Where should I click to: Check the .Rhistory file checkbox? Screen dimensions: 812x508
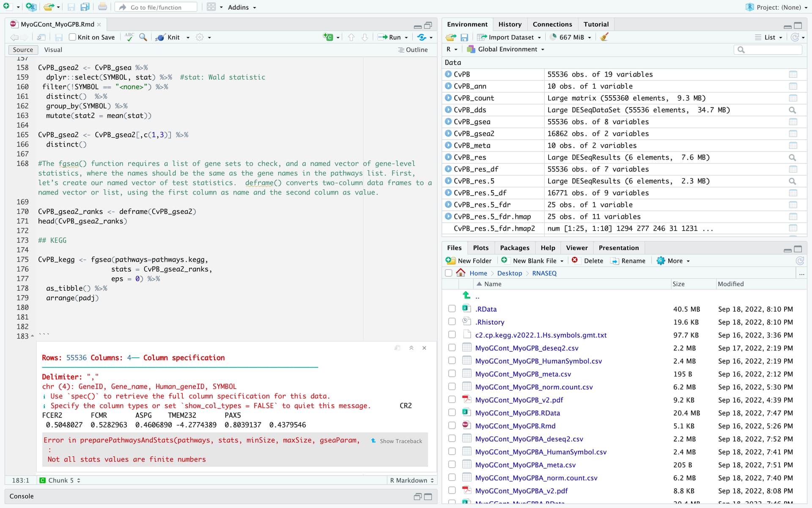(x=452, y=322)
